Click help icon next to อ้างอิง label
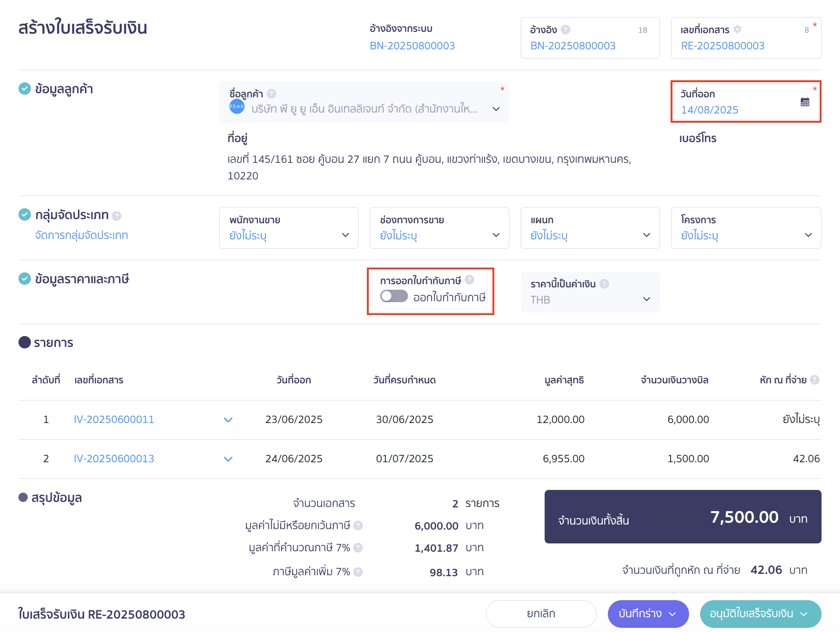Image resolution: width=840 pixels, height=632 pixels. coord(566,30)
